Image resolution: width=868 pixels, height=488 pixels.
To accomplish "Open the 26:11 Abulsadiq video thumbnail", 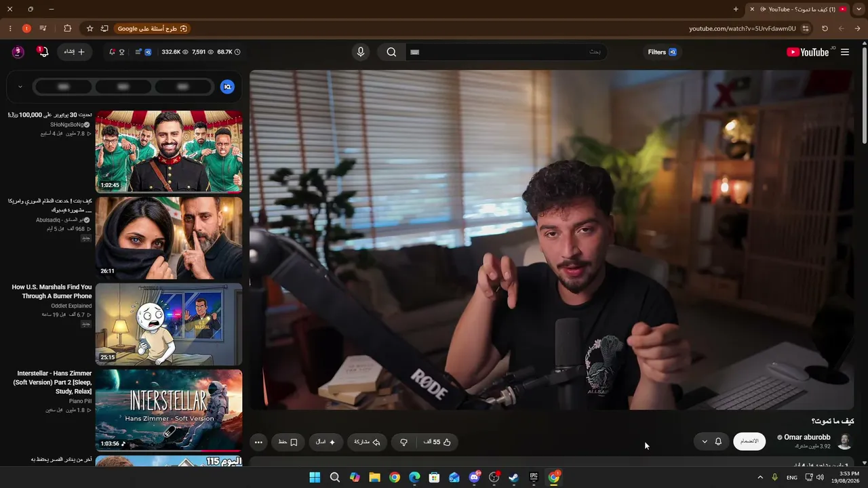I will coord(169,238).
